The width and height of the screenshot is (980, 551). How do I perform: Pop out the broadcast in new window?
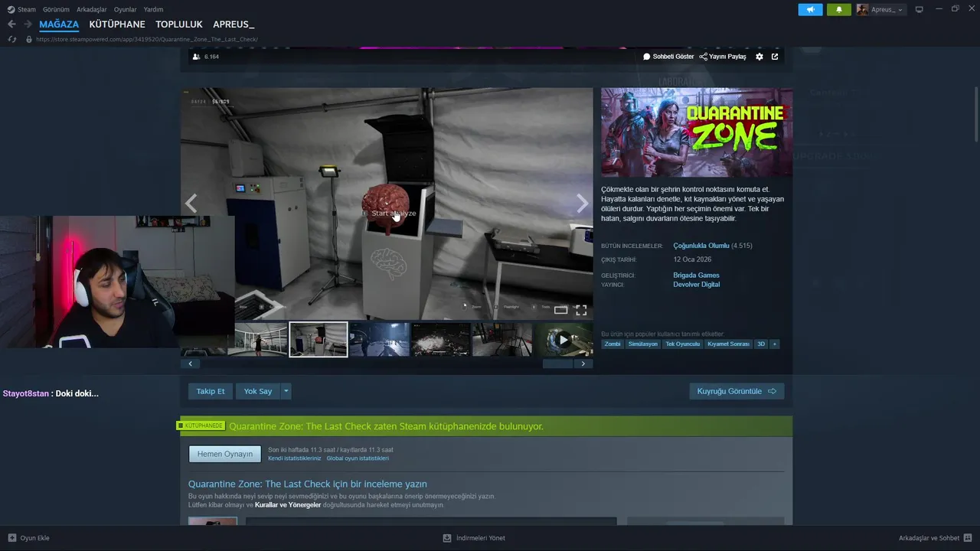pyautogui.click(x=775, y=57)
